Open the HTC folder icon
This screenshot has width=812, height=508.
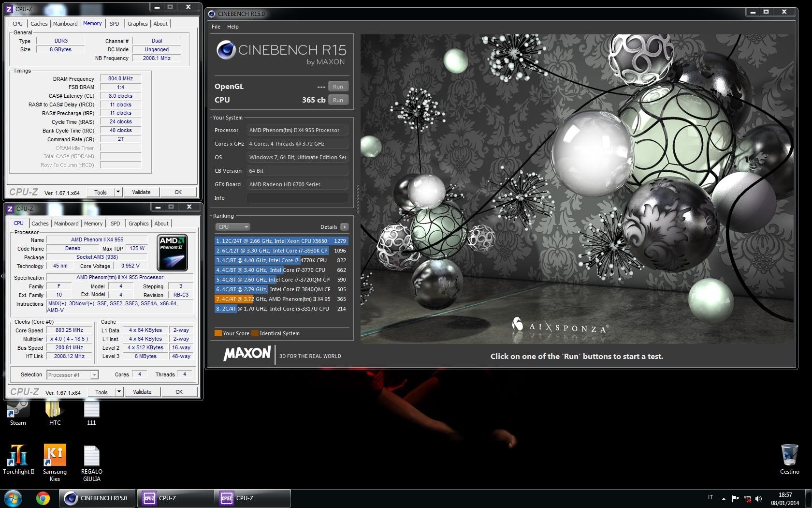[x=55, y=410]
